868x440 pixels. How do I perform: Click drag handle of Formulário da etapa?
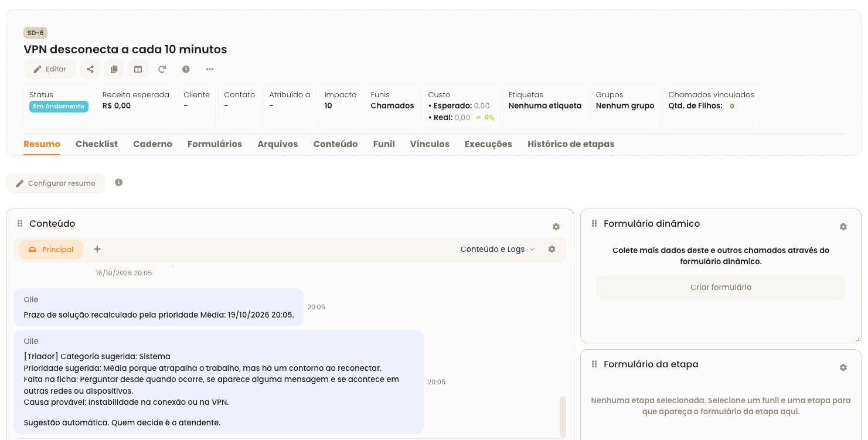point(594,364)
